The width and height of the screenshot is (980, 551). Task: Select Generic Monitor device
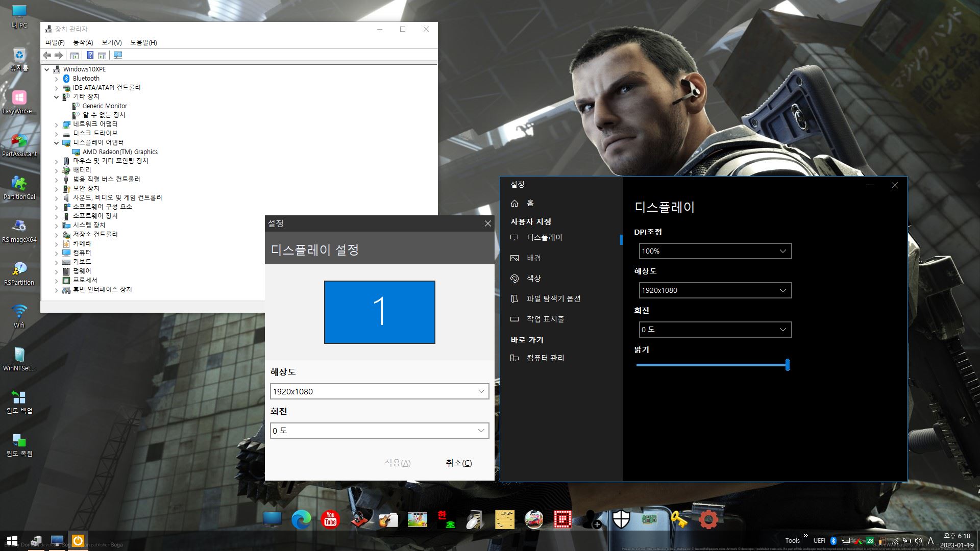point(105,106)
